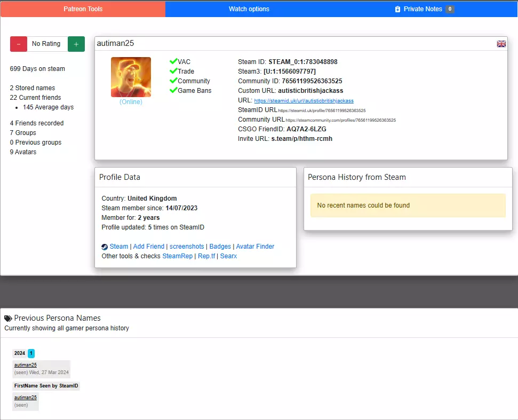518x420 pixels.
Task: Click the Steam3 value [U:1:1566097797]
Action: pyautogui.click(x=289, y=72)
